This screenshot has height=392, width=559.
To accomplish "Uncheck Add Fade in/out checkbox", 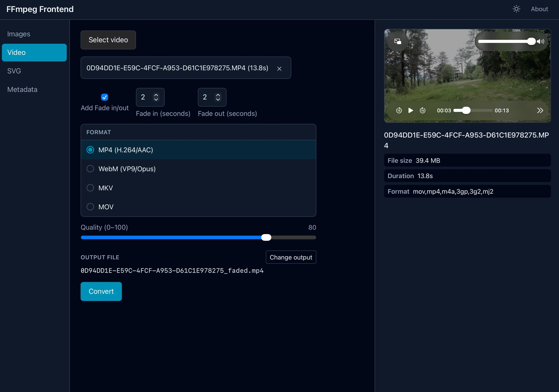I will pyautogui.click(x=104, y=97).
